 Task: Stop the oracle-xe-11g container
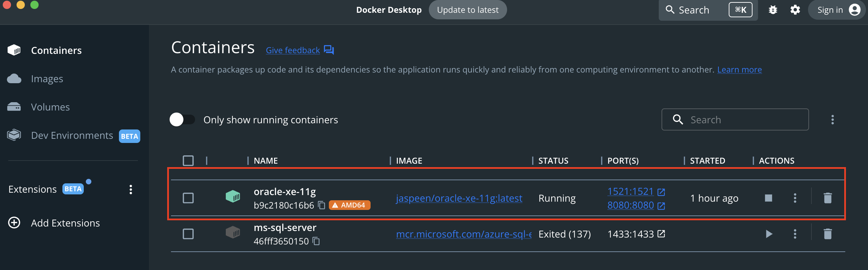pyautogui.click(x=768, y=198)
